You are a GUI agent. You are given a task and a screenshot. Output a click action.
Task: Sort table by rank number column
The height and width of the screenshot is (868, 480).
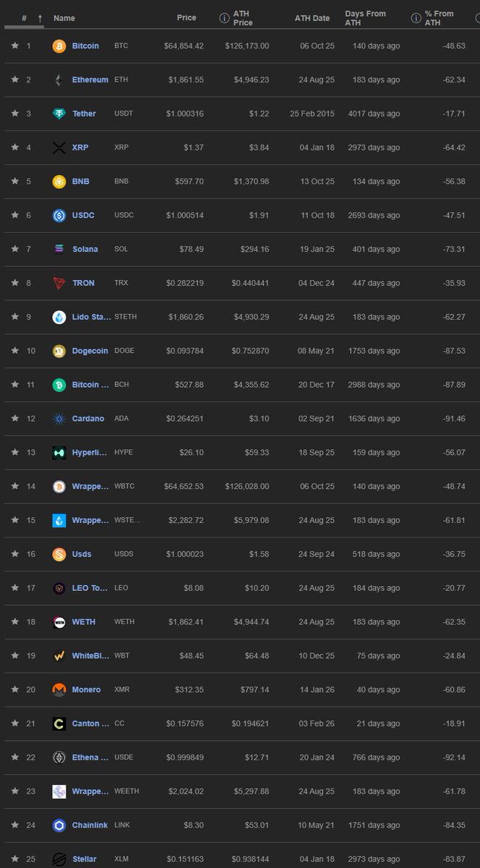click(x=25, y=18)
